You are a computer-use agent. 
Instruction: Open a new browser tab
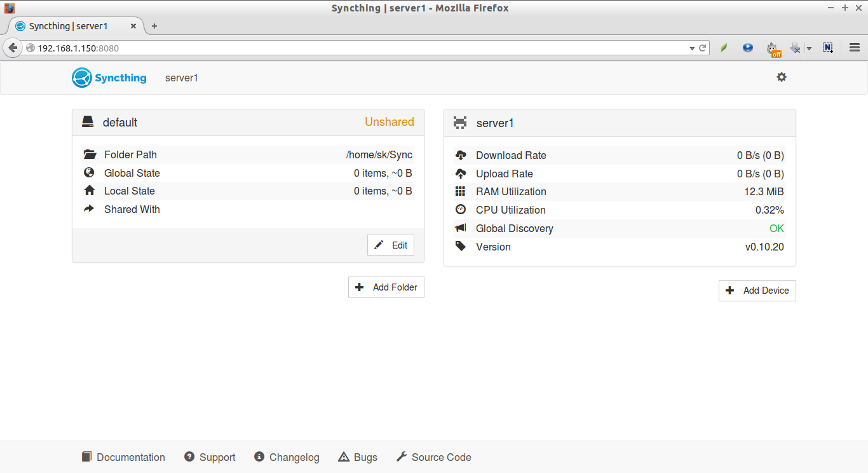point(154,26)
